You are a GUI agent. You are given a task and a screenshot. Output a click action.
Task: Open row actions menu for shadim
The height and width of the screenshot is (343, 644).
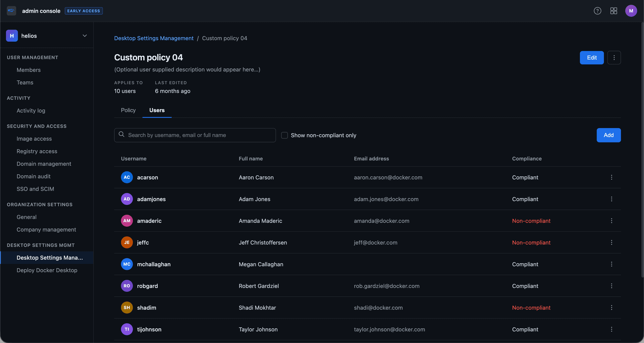coord(611,307)
